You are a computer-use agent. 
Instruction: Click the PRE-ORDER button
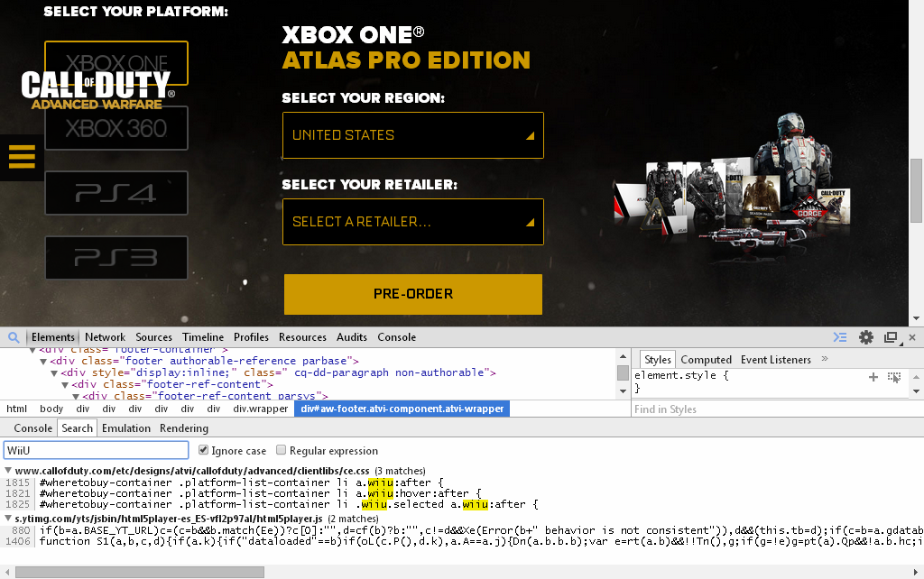pyautogui.click(x=413, y=294)
